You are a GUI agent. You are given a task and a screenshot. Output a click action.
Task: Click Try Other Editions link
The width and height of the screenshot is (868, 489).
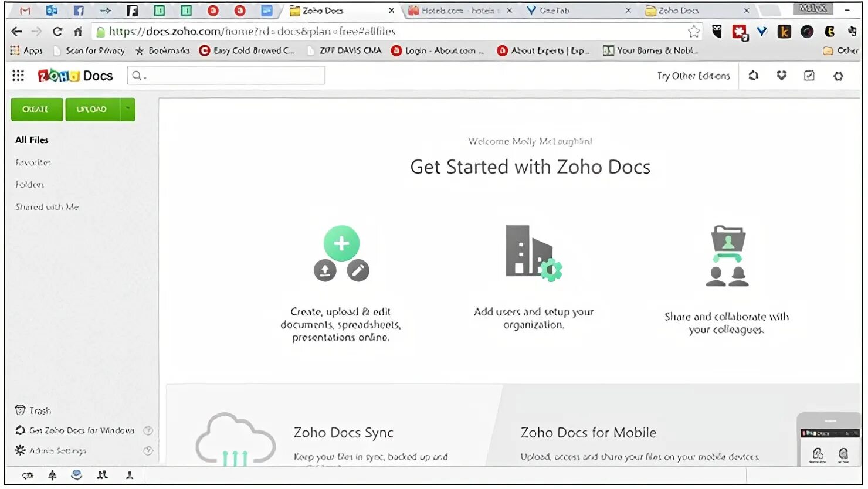pos(693,76)
